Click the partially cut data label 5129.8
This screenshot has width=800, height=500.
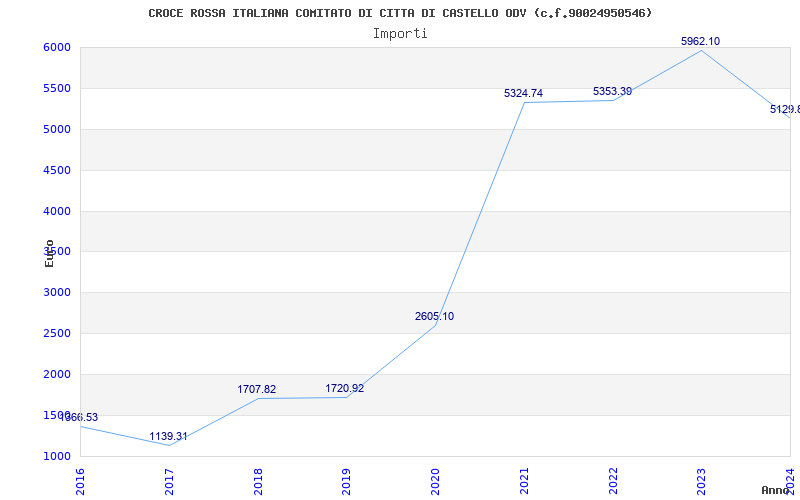(x=785, y=109)
